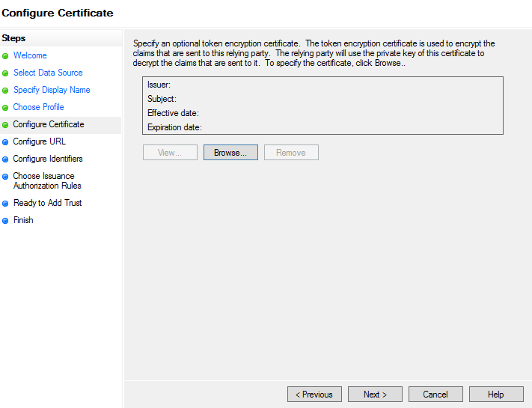The height and width of the screenshot is (408, 532).
Task: Select the Configure Identifiers step
Action: (48, 159)
